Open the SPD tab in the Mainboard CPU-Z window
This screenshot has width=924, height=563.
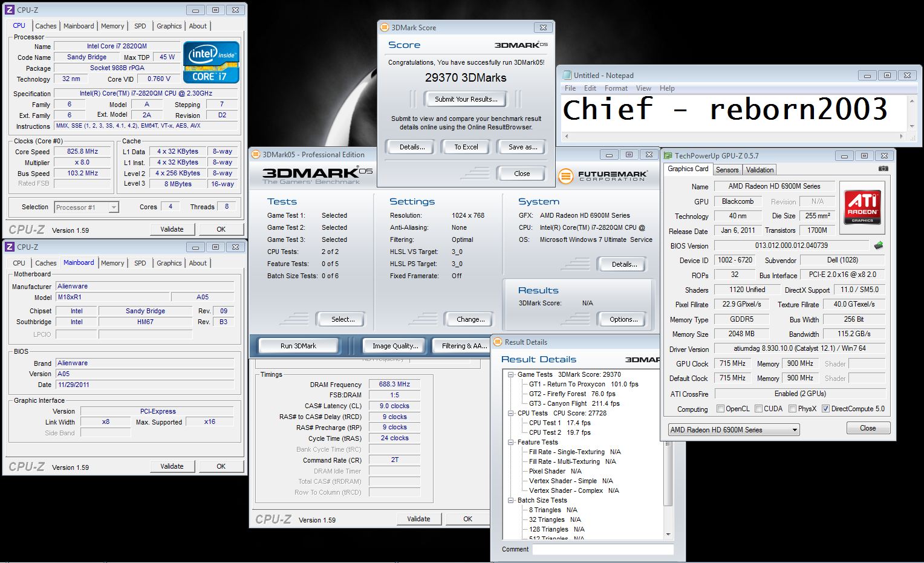click(140, 263)
